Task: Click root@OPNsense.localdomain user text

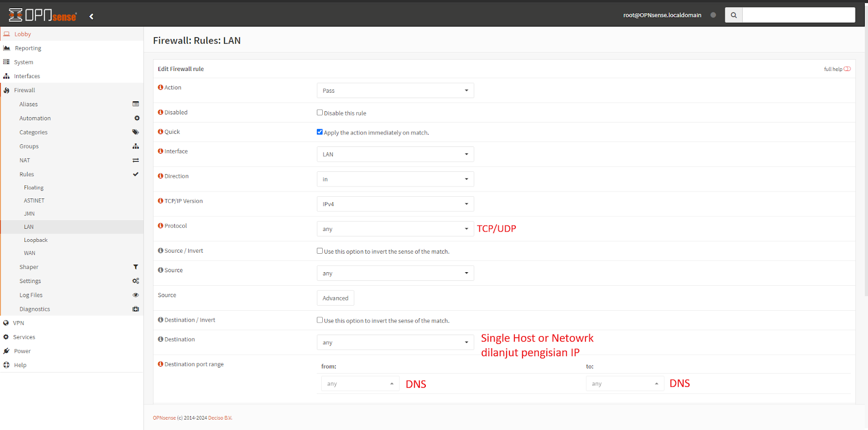Action: (662, 15)
